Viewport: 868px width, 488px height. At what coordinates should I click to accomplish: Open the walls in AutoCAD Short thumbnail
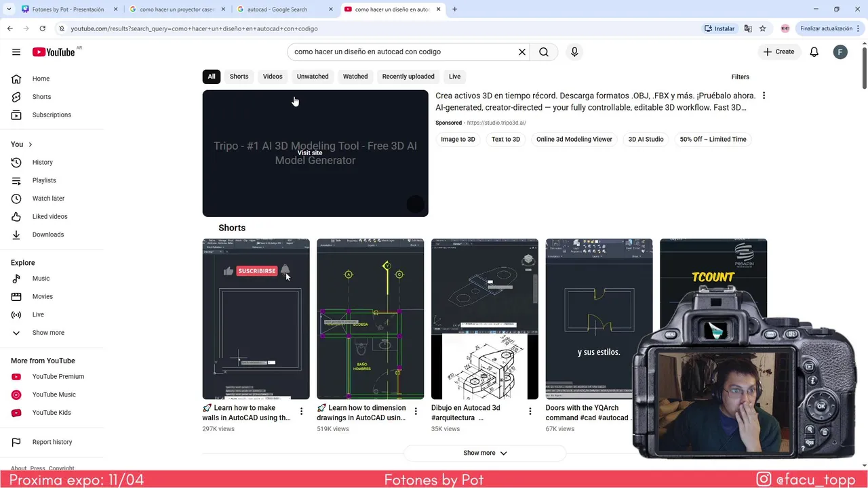pyautogui.click(x=256, y=319)
